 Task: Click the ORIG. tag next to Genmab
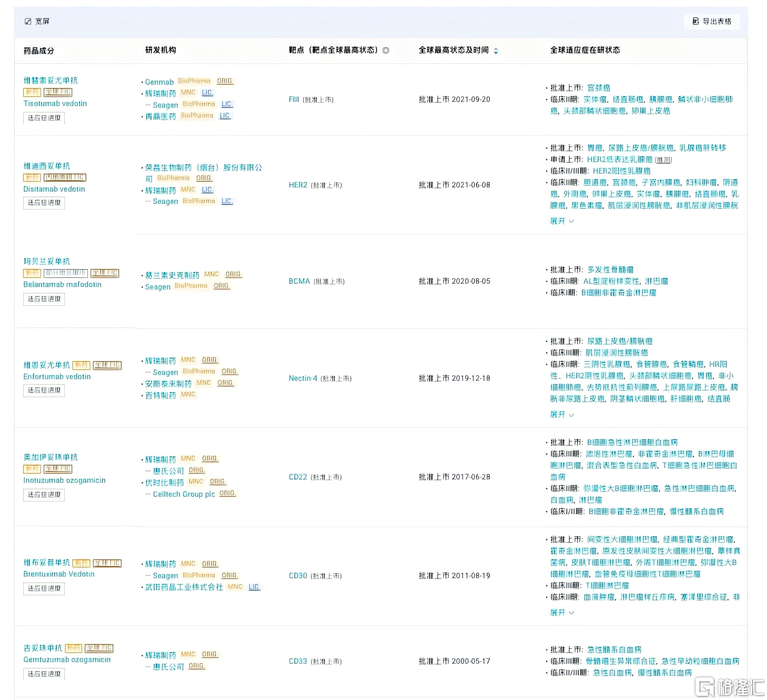click(x=225, y=81)
